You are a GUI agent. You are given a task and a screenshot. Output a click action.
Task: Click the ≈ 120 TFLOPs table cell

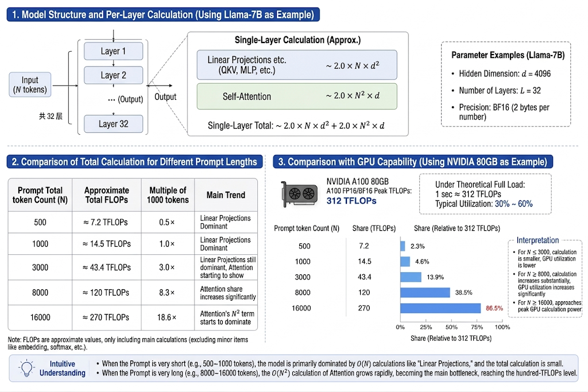click(106, 292)
